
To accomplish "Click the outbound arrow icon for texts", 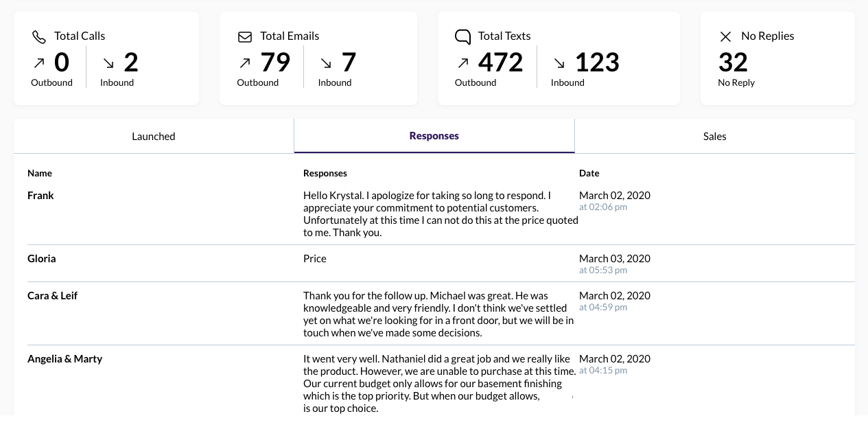I will pyautogui.click(x=463, y=63).
